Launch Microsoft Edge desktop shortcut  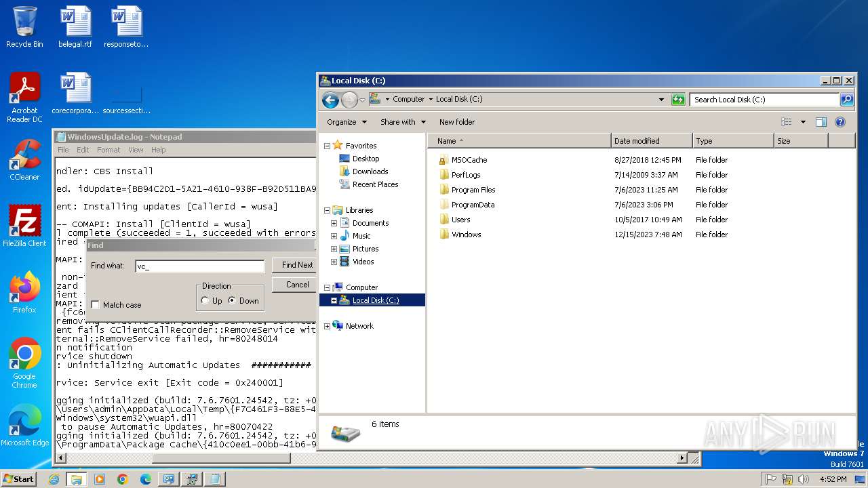click(x=24, y=426)
